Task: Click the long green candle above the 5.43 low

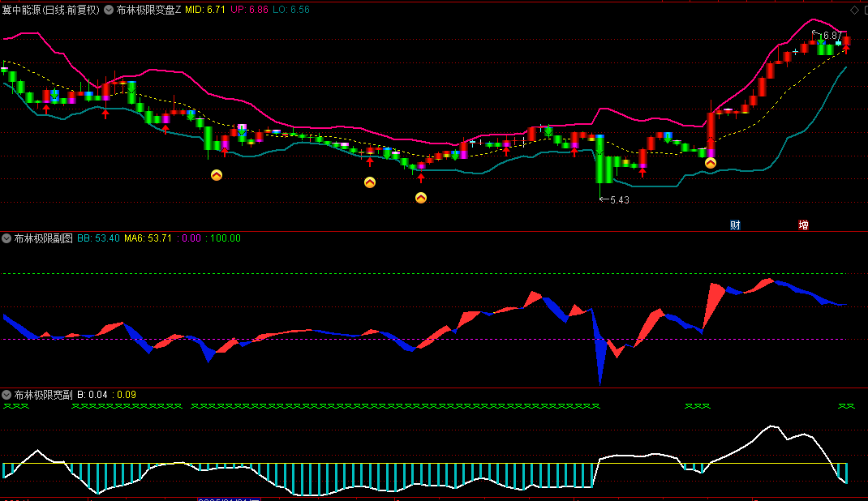Action: pyautogui.click(x=600, y=159)
